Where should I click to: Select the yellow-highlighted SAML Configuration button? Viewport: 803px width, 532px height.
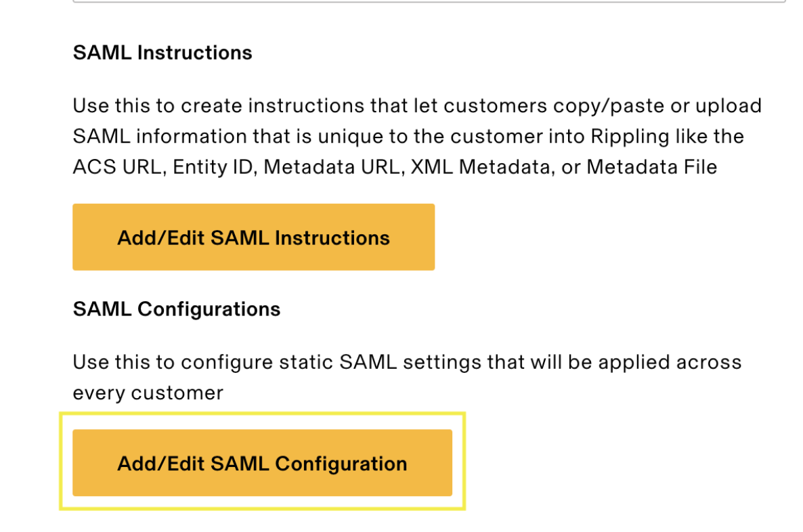(262, 463)
